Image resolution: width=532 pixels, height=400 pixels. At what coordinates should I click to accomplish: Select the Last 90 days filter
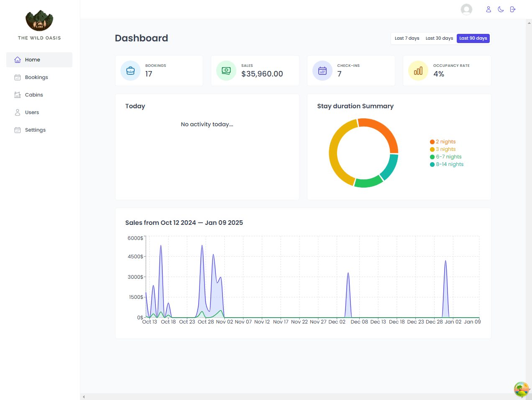(x=473, y=38)
